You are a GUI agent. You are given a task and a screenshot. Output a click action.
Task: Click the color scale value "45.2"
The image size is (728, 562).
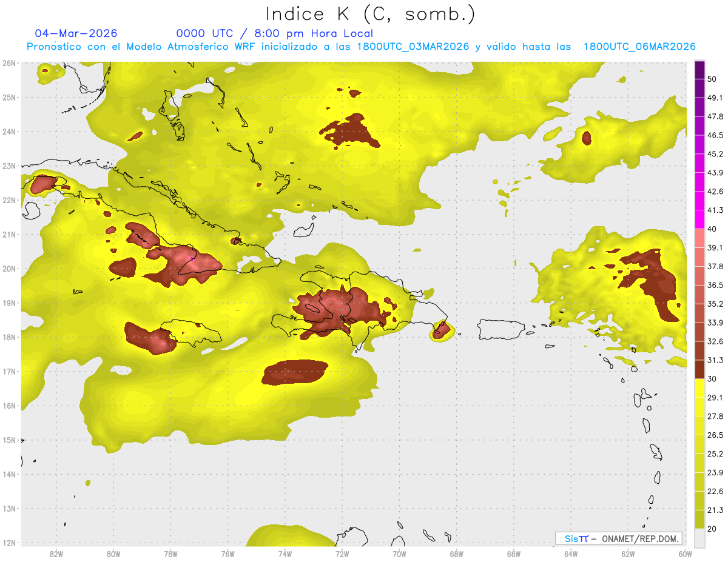coord(715,154)
